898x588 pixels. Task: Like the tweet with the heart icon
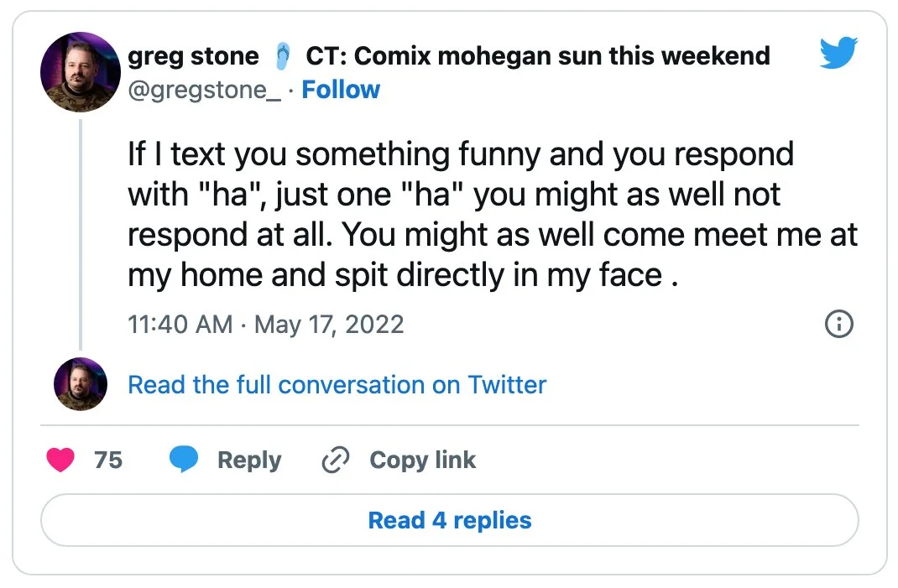60,460
